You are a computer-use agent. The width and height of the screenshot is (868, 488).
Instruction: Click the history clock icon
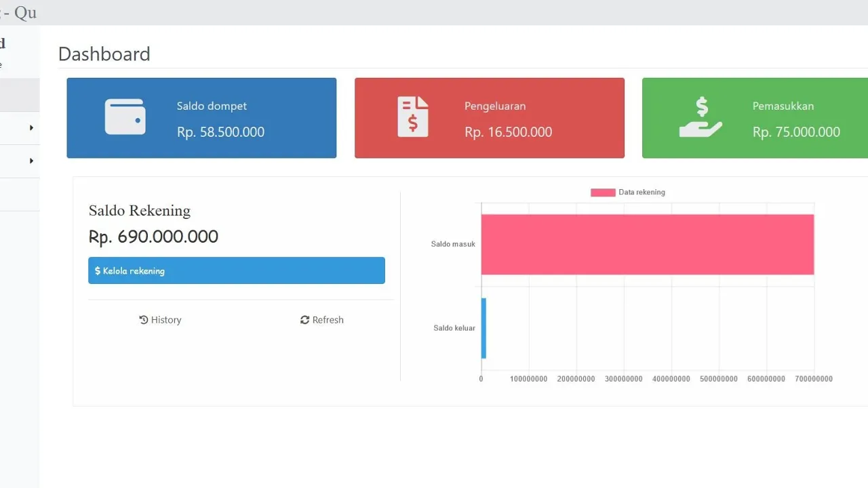tap(143, 320)
